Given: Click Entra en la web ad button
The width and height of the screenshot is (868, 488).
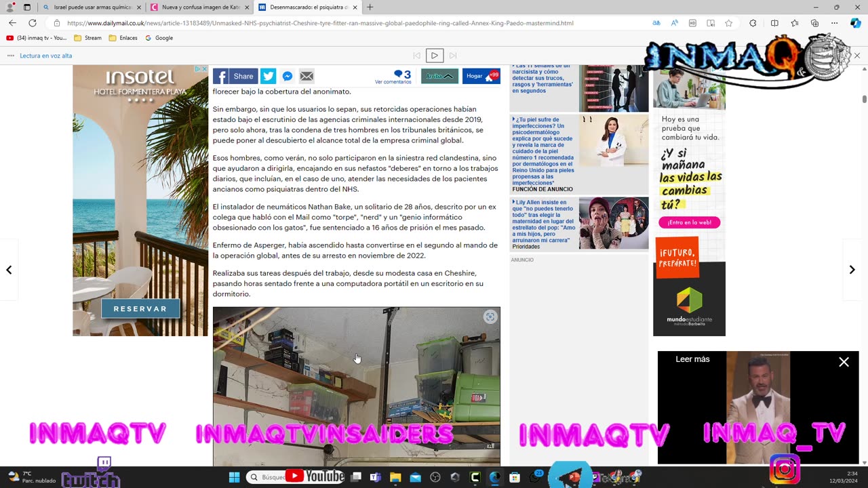Looking at the screenshot, I should [x=689, y=222].
